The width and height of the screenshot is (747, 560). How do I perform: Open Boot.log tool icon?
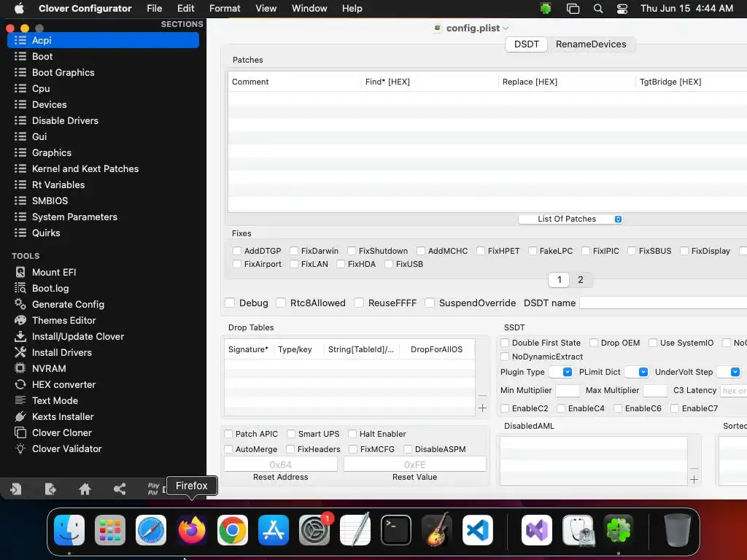(x=20, y=288)
